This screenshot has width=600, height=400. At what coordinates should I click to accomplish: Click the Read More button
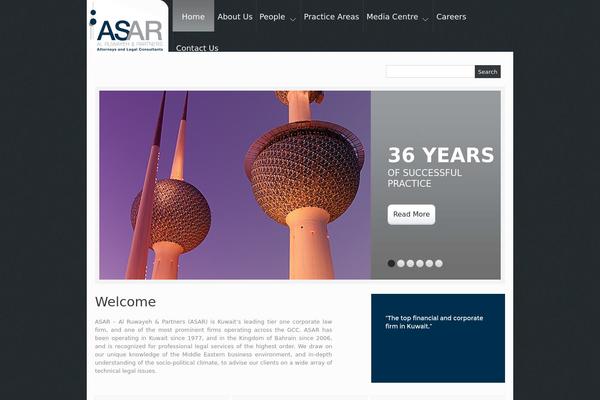click(411, 214)
